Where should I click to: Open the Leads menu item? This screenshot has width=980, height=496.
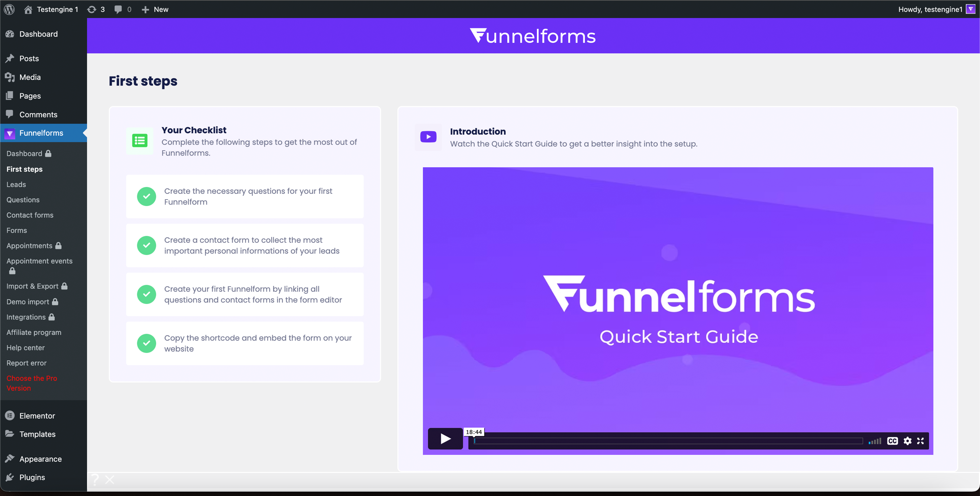coord(16,184)
